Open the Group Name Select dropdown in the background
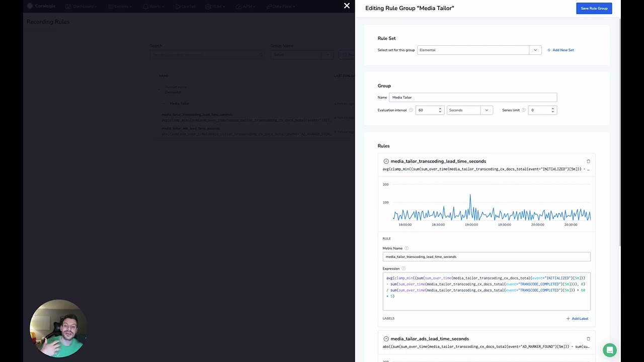This screenshot has height=362, width=644. click(x=302, y=55)
